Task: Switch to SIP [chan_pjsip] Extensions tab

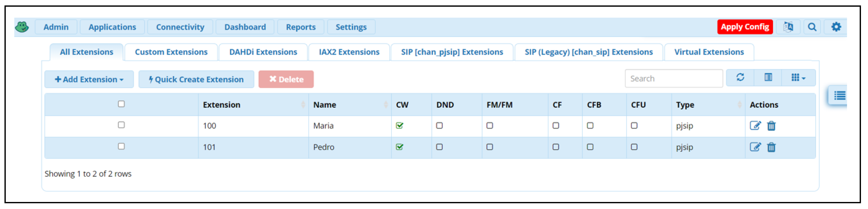Action: point(452,52)
